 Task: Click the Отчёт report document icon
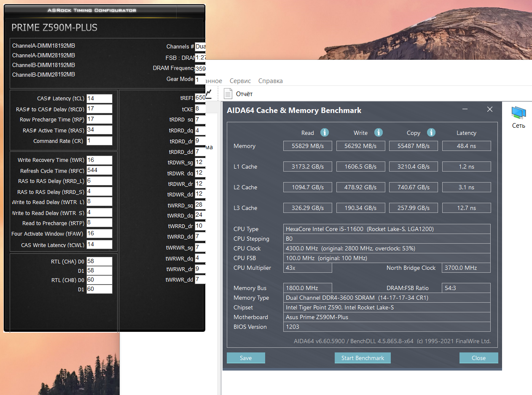(x=228, y=94)
